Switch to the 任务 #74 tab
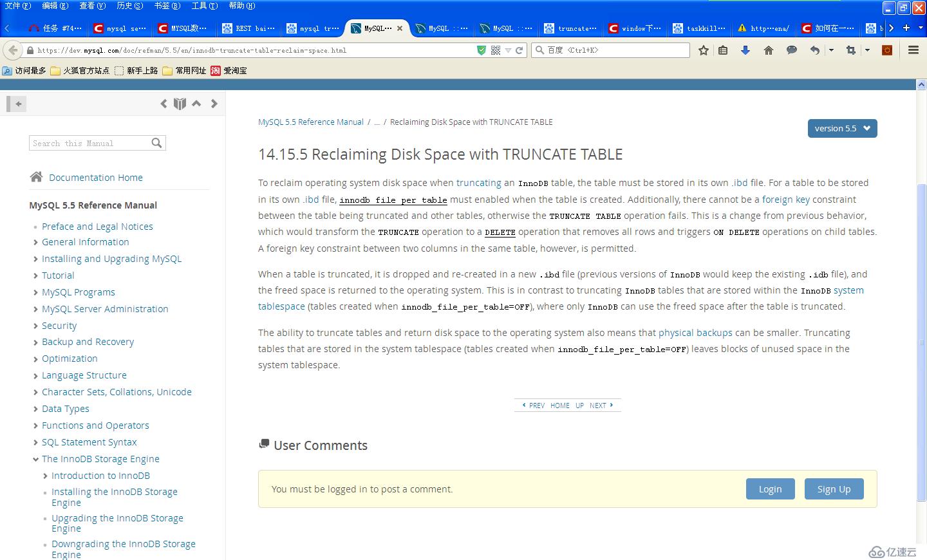 pyautogui.click(x=55, y=28)
